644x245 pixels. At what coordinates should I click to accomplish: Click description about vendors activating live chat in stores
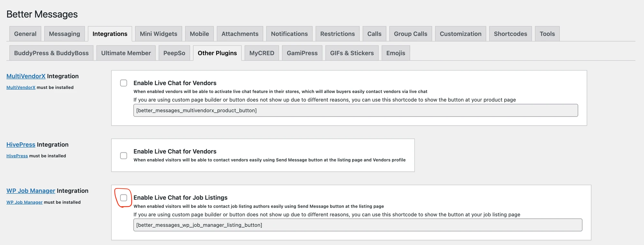click(280, 92)
